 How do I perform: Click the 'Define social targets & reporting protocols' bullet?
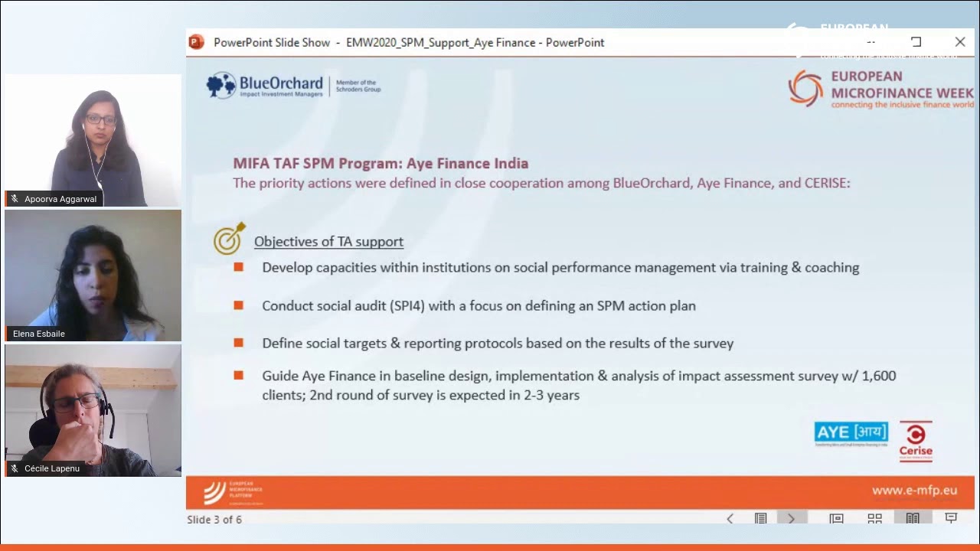pyautogui.click(x=498, y=344)
